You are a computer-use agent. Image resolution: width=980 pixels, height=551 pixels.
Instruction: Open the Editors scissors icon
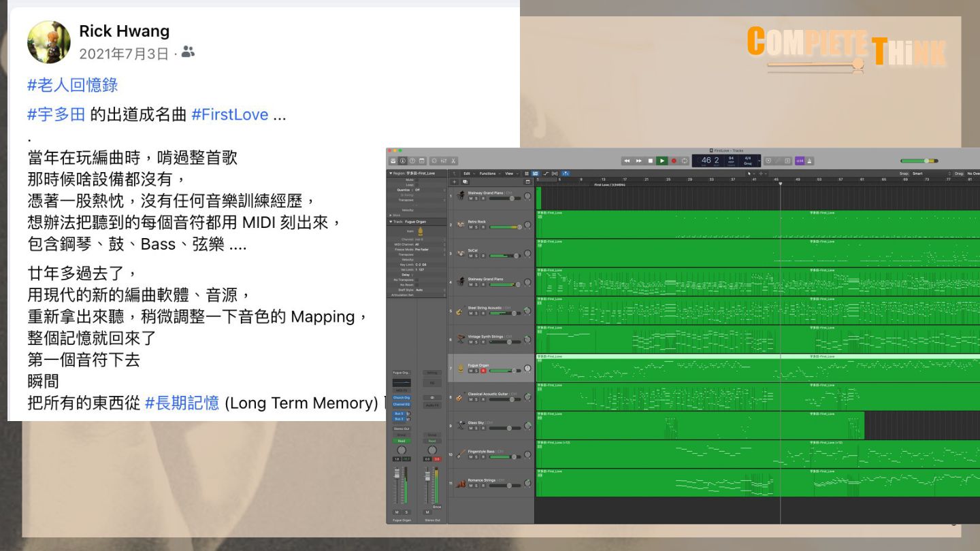(x=453, y=161)
